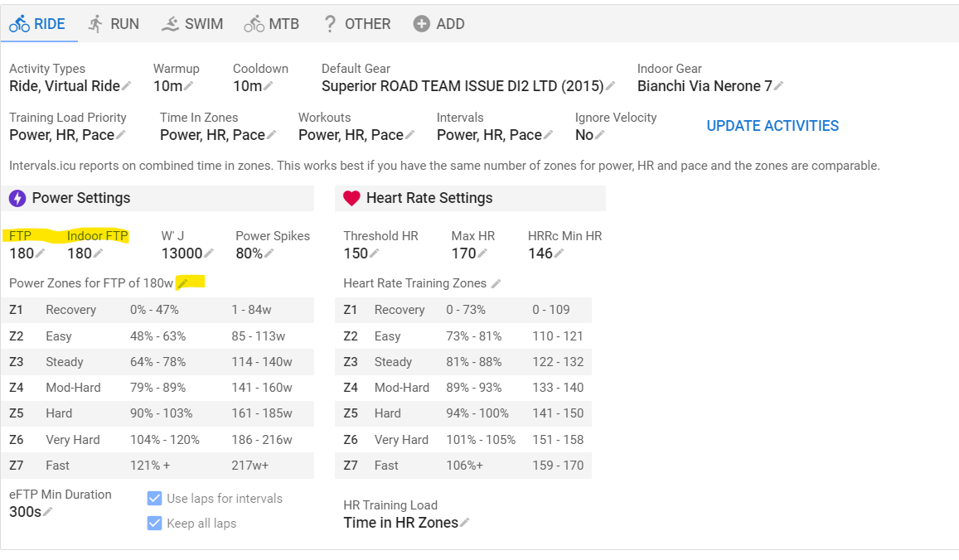
Task: Edit HRRc Min HR 146 pencil
Action: coord(559,253)
